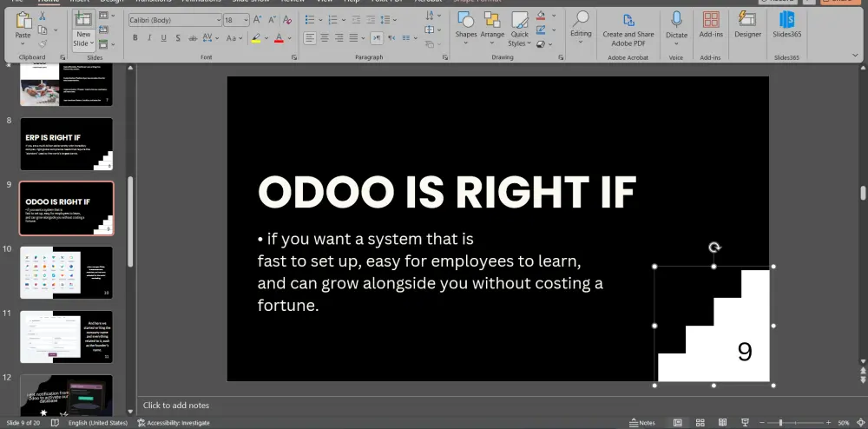Click the New Slide icon
Screen dimensions: 868x429
click(82, 19)
